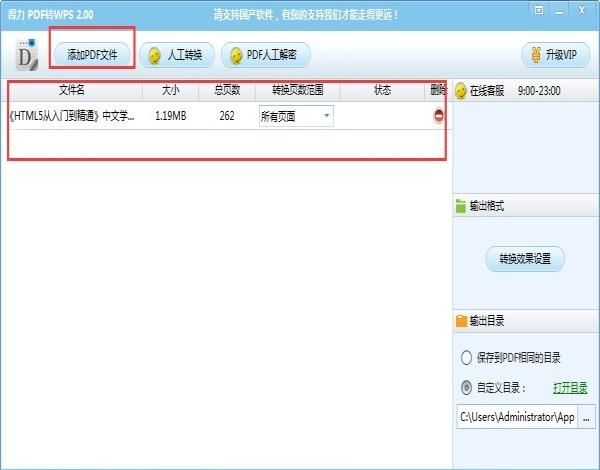This screenshot has height=470, width=600.
Task: Click the 升级VIP button
Action: point(556,55)
